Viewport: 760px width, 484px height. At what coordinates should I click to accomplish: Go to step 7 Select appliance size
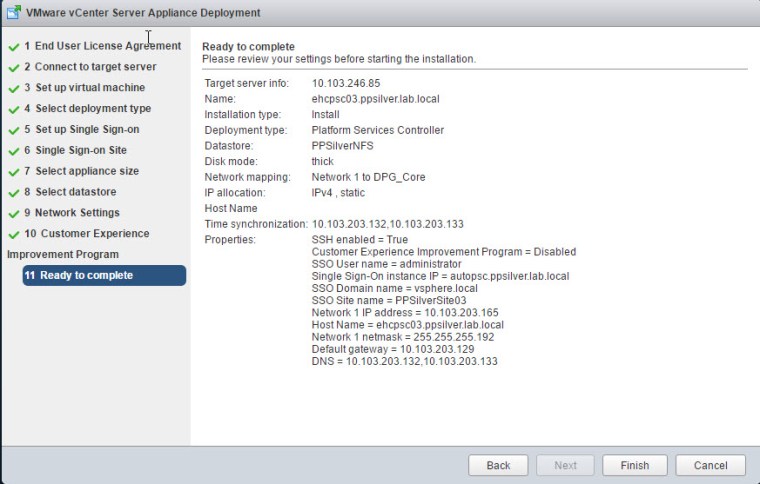tap(81, 171)
